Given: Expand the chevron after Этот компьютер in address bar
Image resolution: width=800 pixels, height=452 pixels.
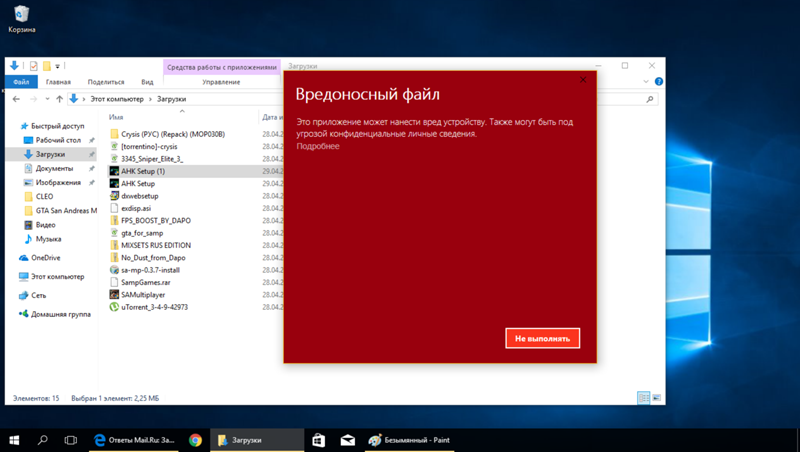Looking at the screenshot, I should pyautogui.click(x=151, y=100).
